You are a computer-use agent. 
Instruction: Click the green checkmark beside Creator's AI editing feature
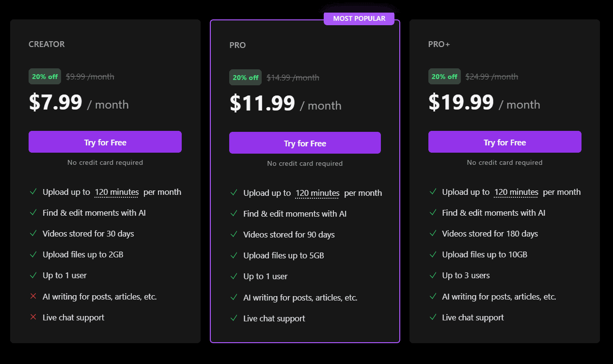[x=33, y=212]
